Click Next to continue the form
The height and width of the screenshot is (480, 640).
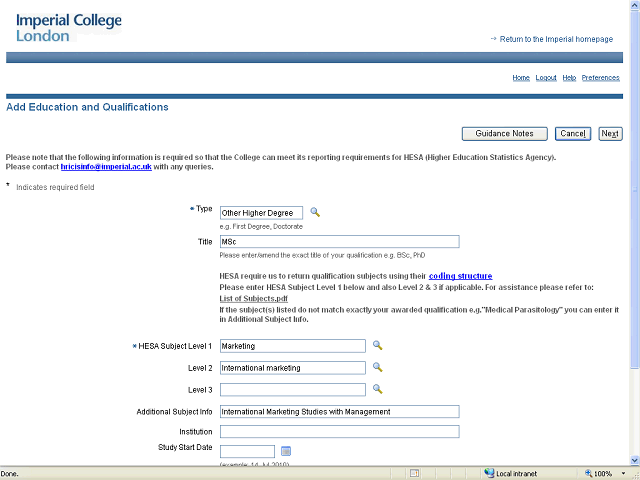(x=610, y=134)
